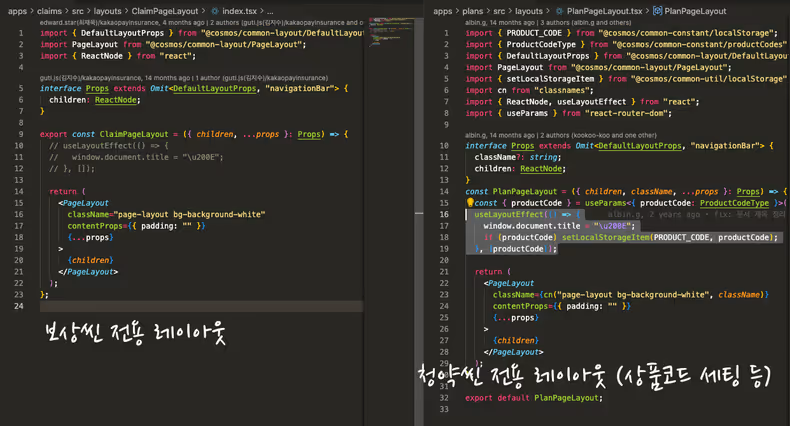790x426 pixels.
Task: Click the React file icon beside PlanPageLayout.tsx
Action: click(559, 10)
